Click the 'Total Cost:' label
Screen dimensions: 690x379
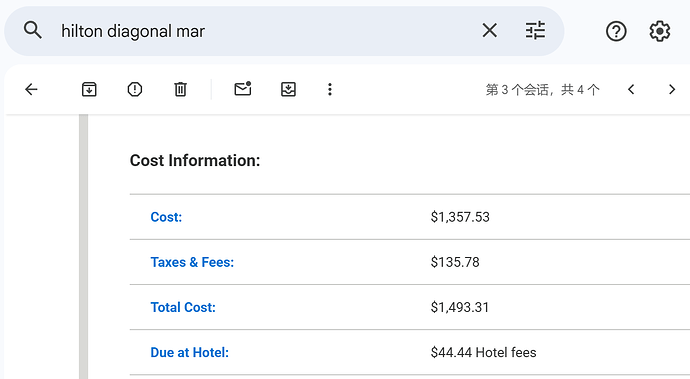point(183,307)
